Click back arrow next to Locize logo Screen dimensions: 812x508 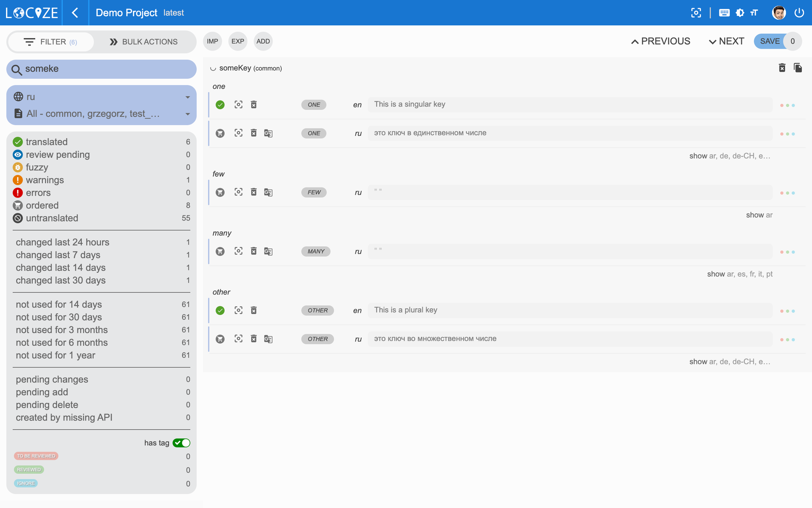point(75,13)
